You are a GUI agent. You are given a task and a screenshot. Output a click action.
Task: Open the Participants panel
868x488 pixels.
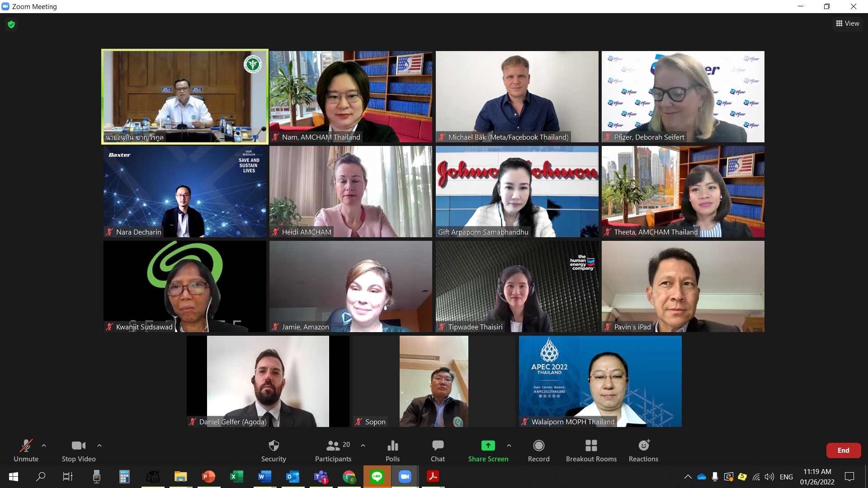pyautogui.click(x=333, y=450)
